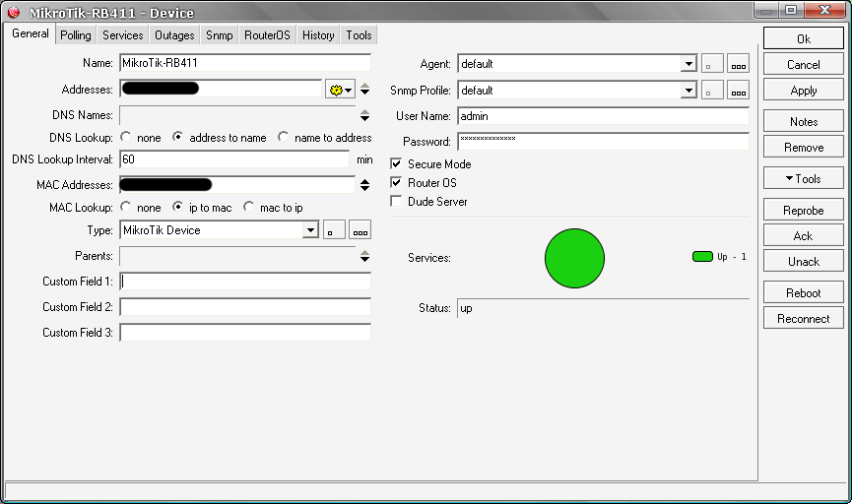852x504 pixels.
Task: Select the General tab
Action: tap(30, 33)
